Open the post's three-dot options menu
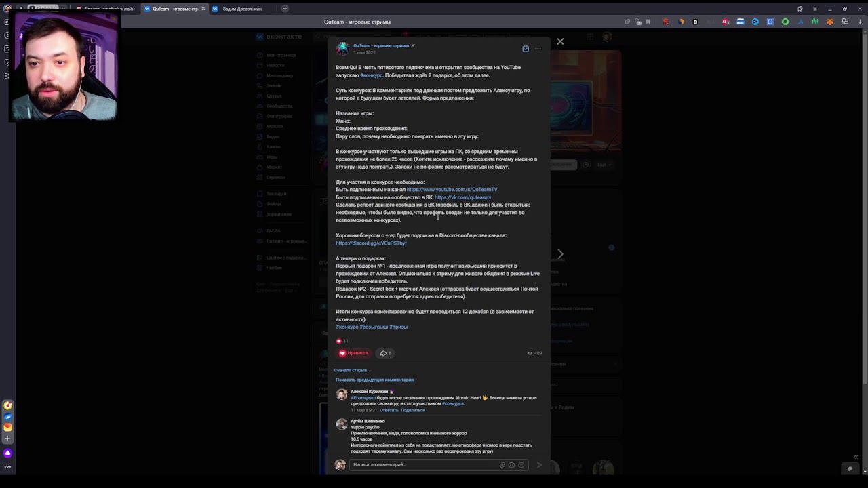 538,49
